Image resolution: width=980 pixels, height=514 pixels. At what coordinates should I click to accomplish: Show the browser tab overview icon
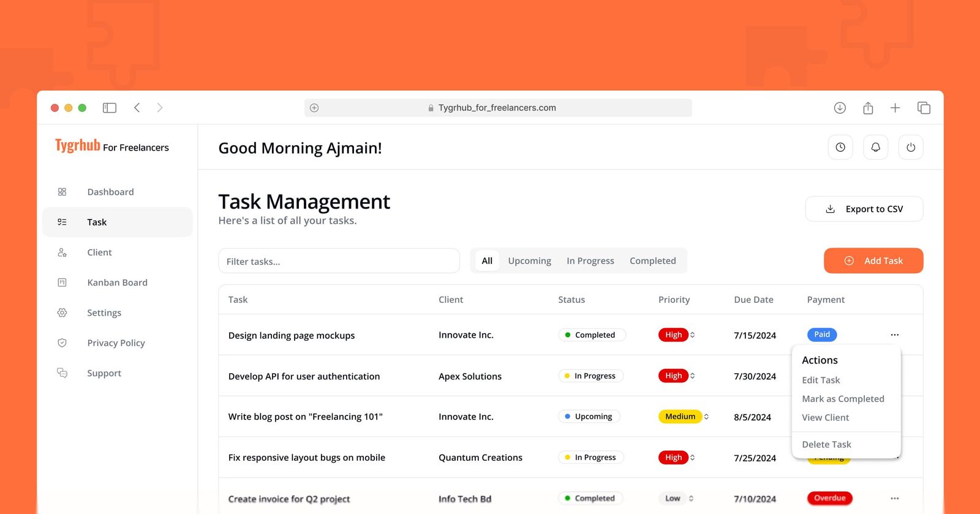pos(924,108)
